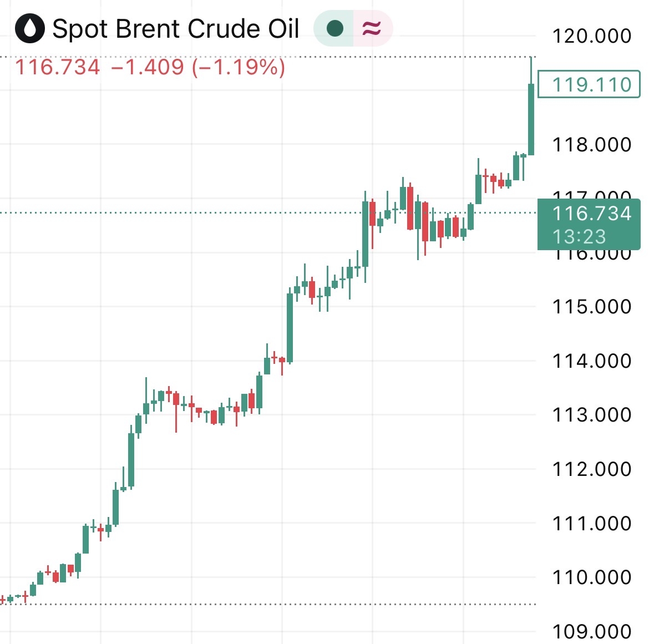Click the 111.000 price axis label
This screenshot has height=644, width=649.
click(x=592, y=523)
